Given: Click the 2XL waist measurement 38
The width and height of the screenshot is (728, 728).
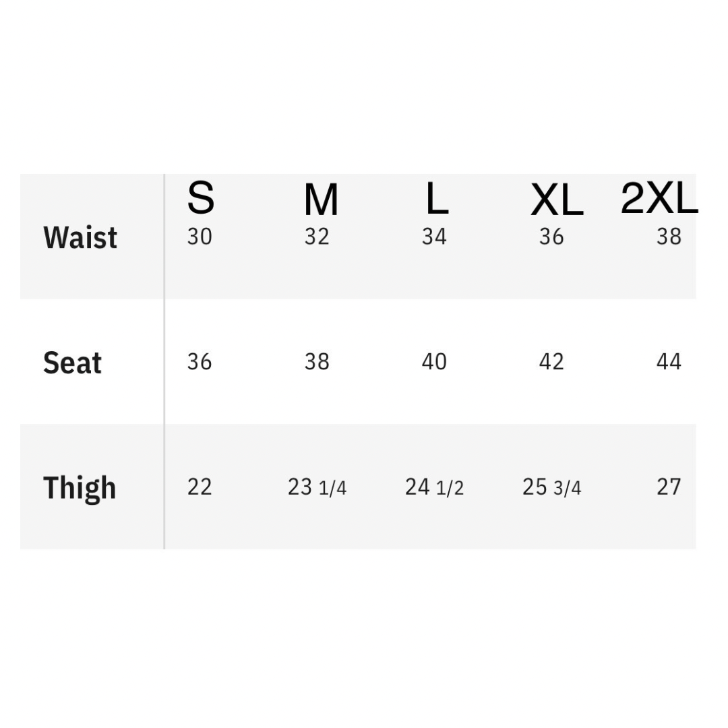Looking at the screenshot, I should point(669,237).
